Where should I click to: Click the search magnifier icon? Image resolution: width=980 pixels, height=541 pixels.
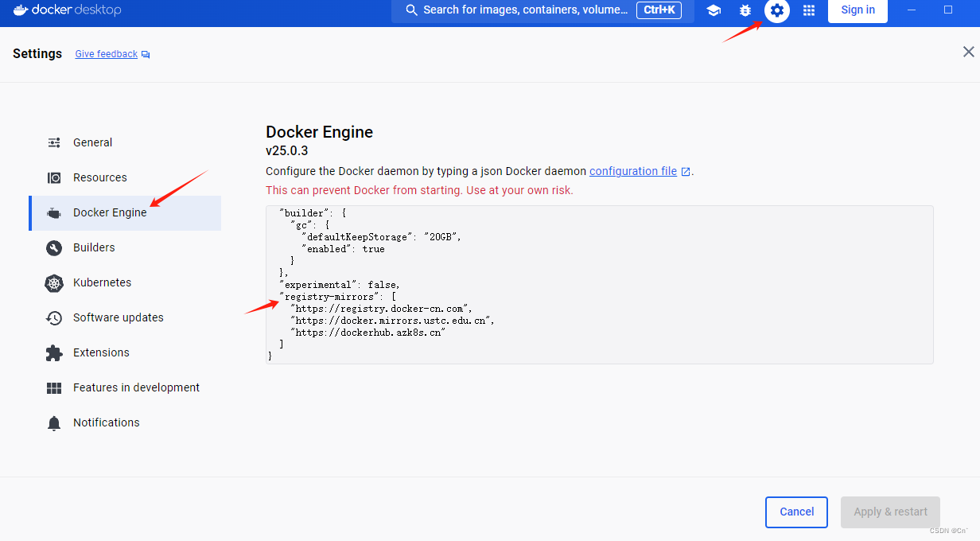point(411,10)
